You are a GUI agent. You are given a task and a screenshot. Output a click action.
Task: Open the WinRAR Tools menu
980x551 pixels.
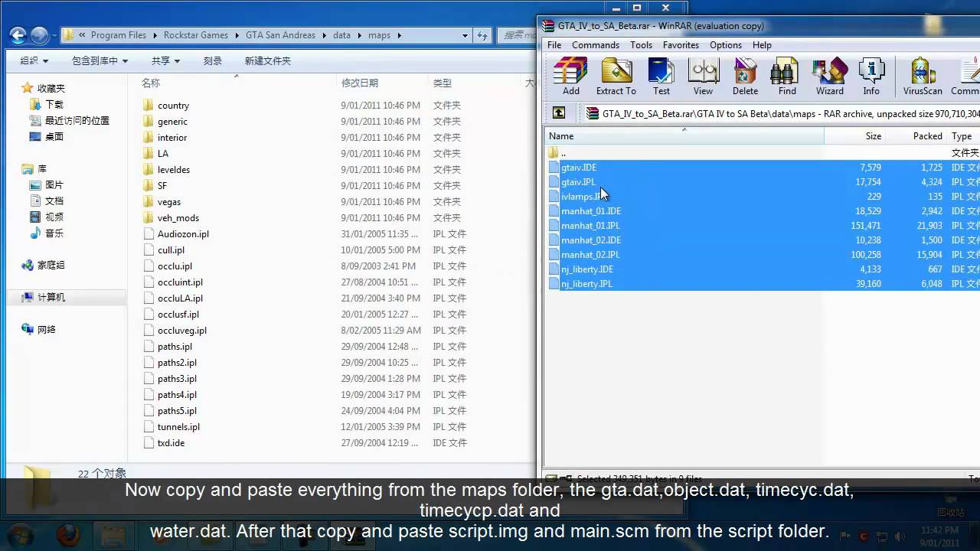[641, 45]
